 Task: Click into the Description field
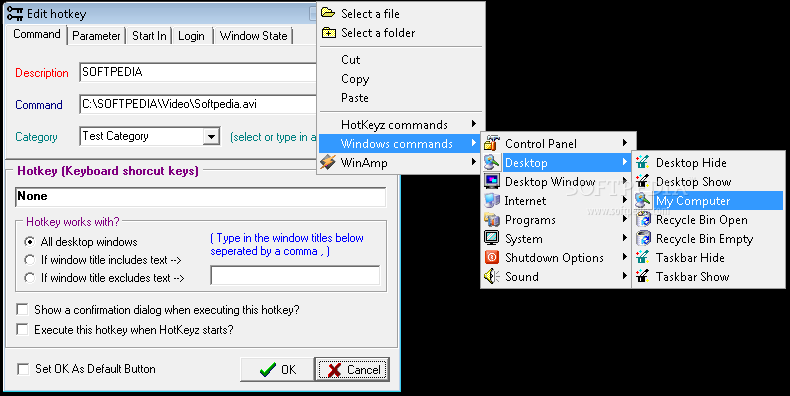coord(198,72)
